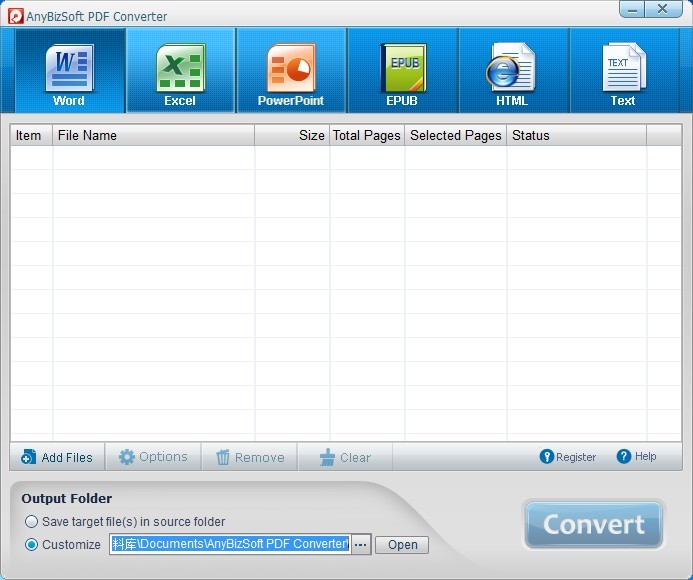The image size is (693, 580).
Task: Enable saving target files in source folder
Action: pos(32,521)
